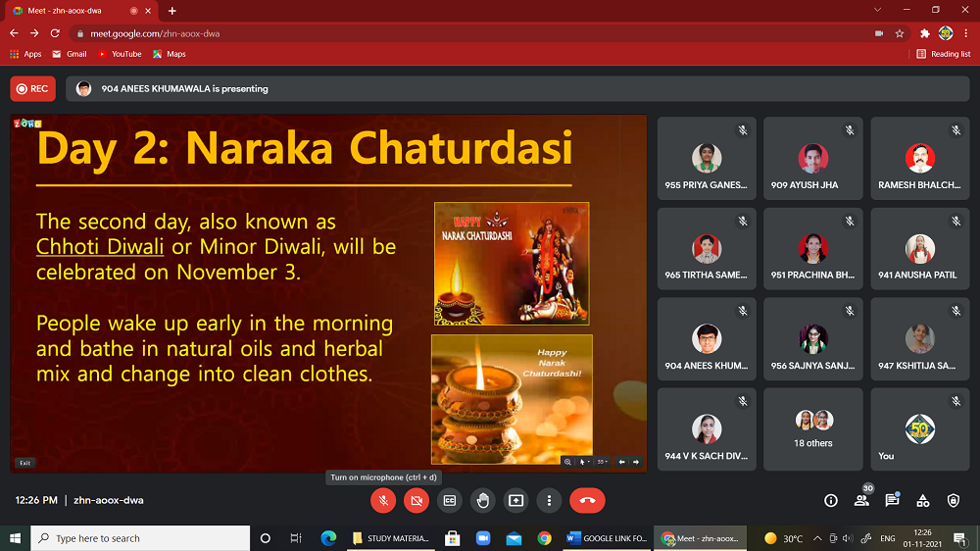Viewport: 980px width, 551px height.
Task: Open the Gmail bookmark
Action: [69, 54]
